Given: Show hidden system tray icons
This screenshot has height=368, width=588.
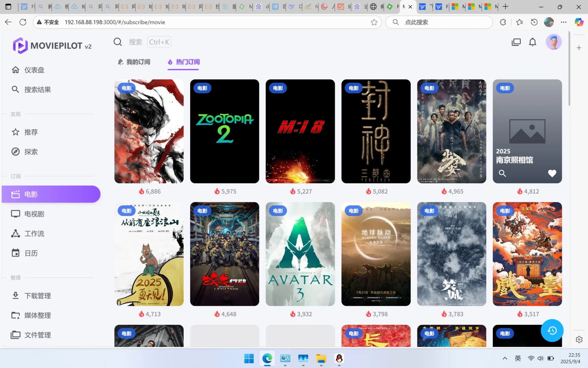Looking at the screenshot, I should click(505, 358).
